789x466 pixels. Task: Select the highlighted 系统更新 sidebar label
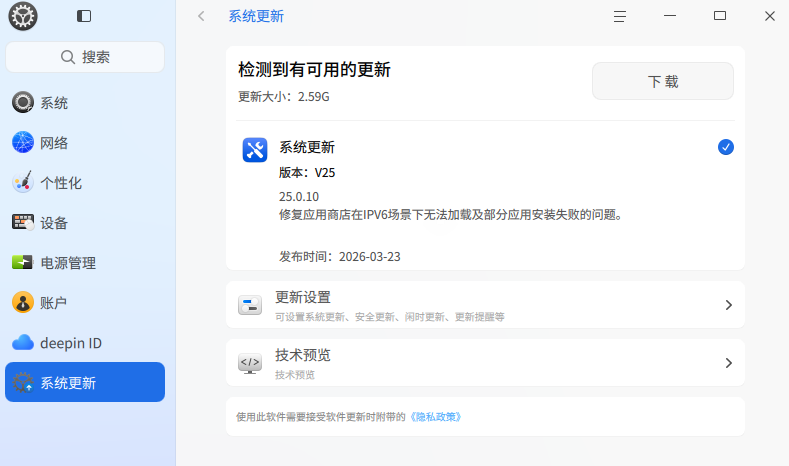68,383
